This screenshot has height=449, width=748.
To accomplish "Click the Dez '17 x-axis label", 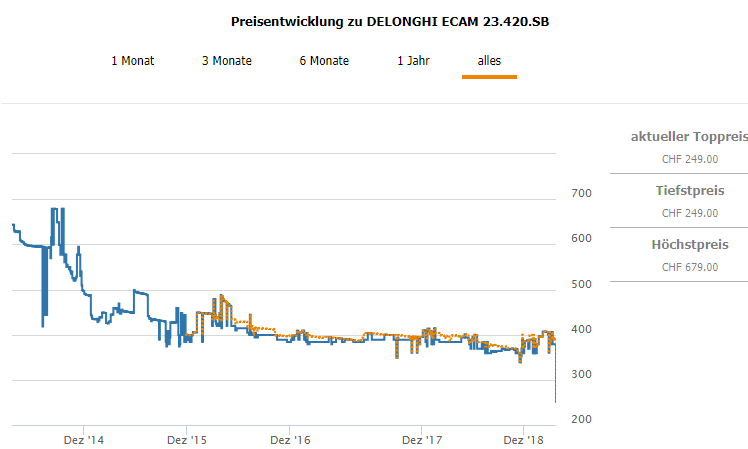I will click(x=422, y=440).
